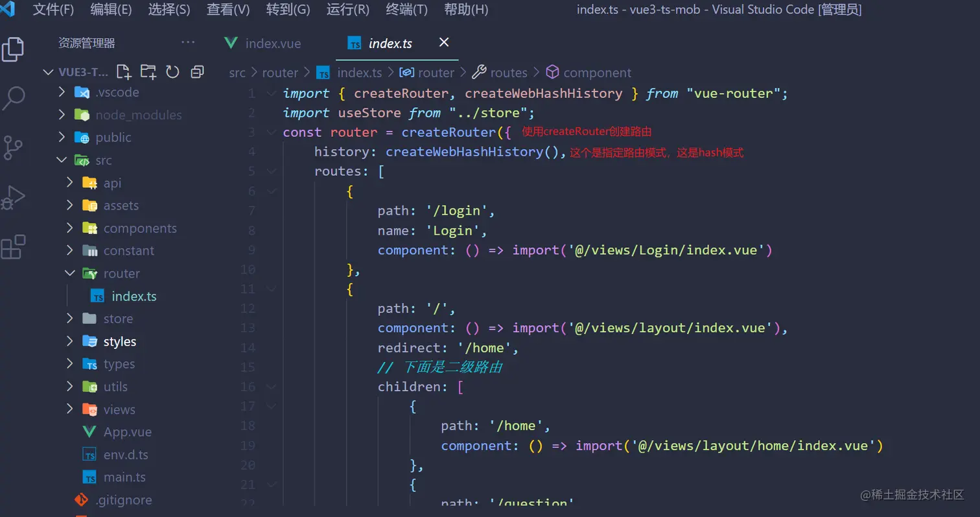This screenshot has height=517, width=980.
Task: Open the Run and Debug view
Action: [x=13, y=198]
